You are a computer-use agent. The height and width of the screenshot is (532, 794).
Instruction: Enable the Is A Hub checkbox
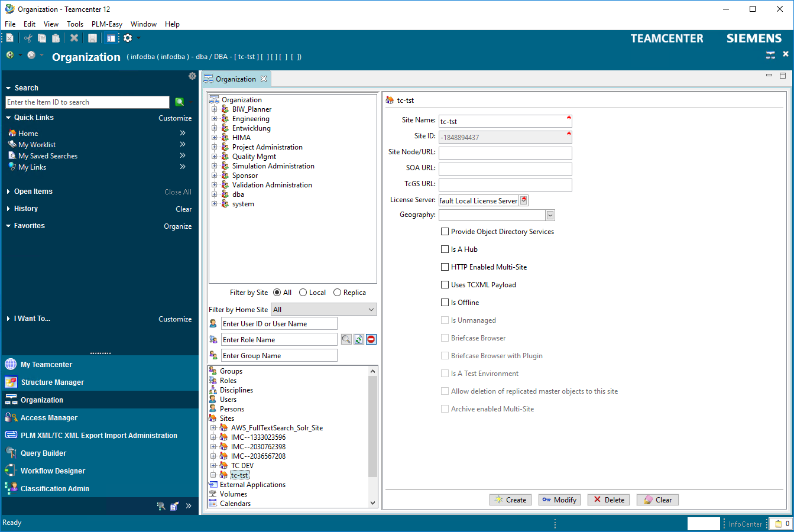pos(445,249)
